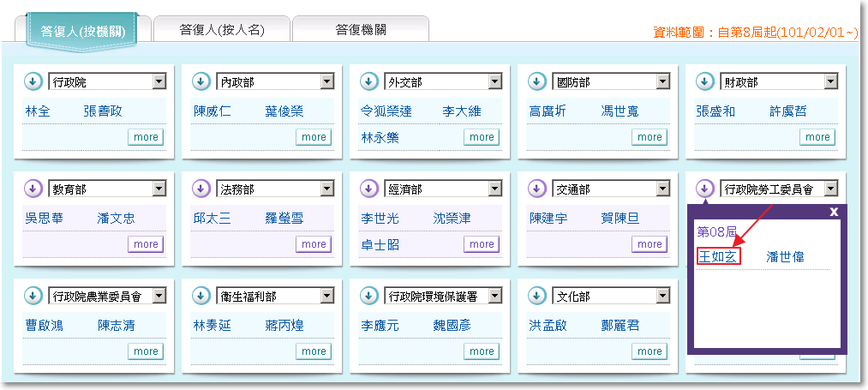This screenshot has width=868, height=390.
Task: Click the circular arrow icon beside 行政院
Action: point(33,81)
